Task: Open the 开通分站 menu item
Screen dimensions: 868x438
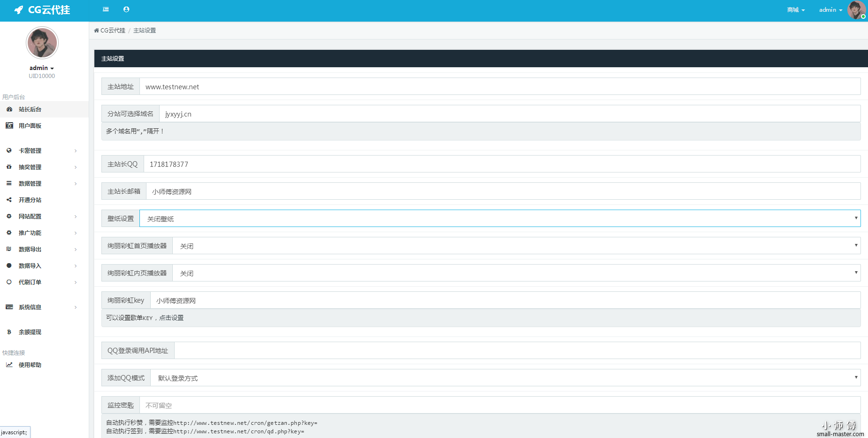Action: point(44,200)
